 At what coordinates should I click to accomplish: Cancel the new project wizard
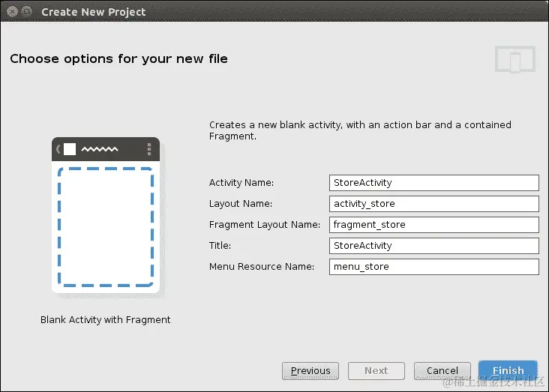pos(442,371)
